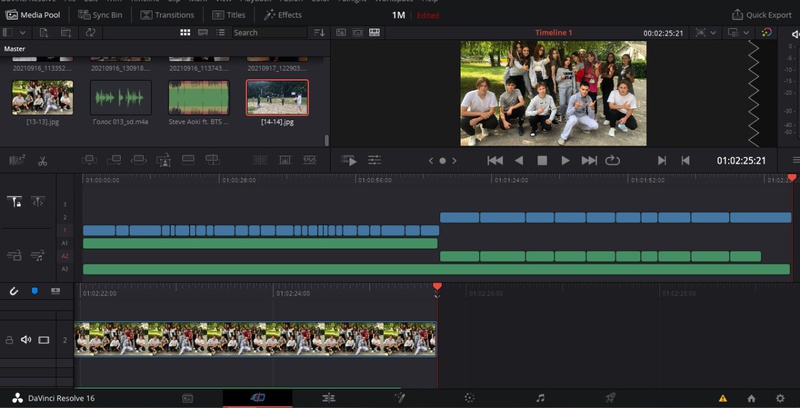
Task: Open the Transitions tab
Action: [167, 15]
